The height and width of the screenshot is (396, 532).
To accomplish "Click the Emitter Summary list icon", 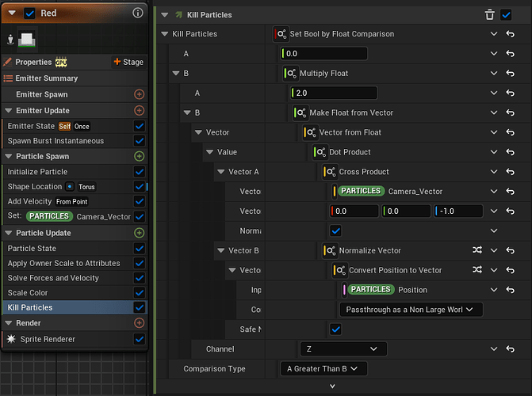I will point(8,78).
